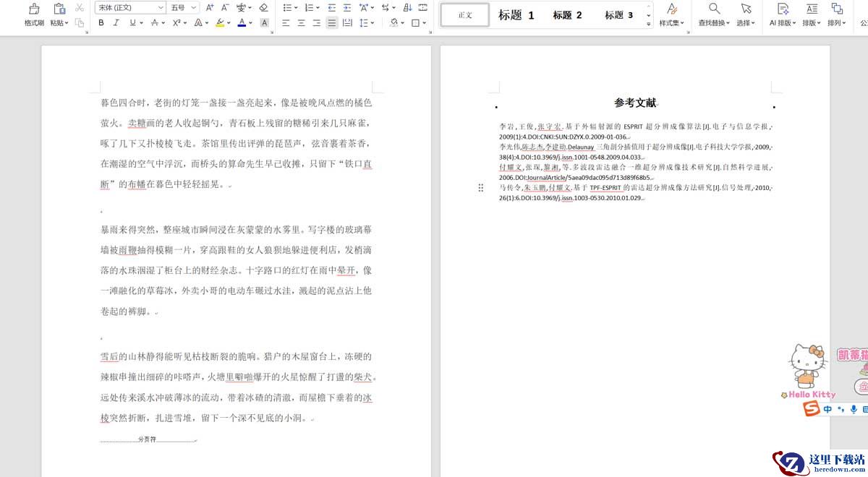Toggle show paragraph marks icon

click(x=422, y=7)
